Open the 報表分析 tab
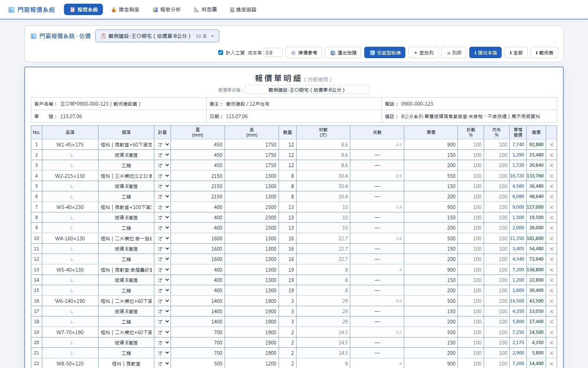 [166, 10]
